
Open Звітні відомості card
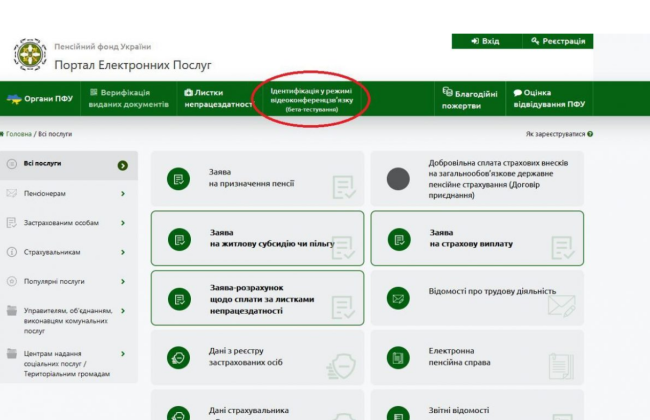coord(477,405)
